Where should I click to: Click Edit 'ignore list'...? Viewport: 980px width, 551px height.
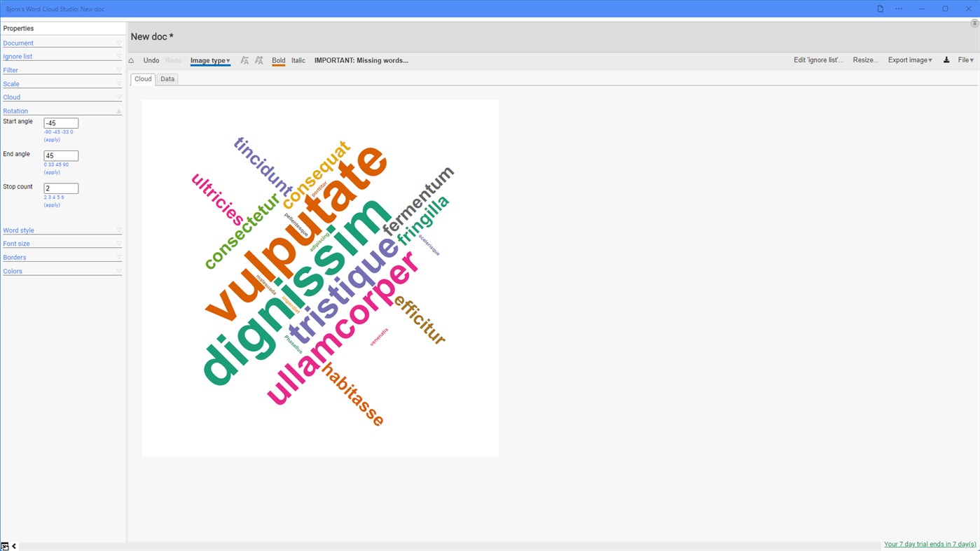pos(818,60)
